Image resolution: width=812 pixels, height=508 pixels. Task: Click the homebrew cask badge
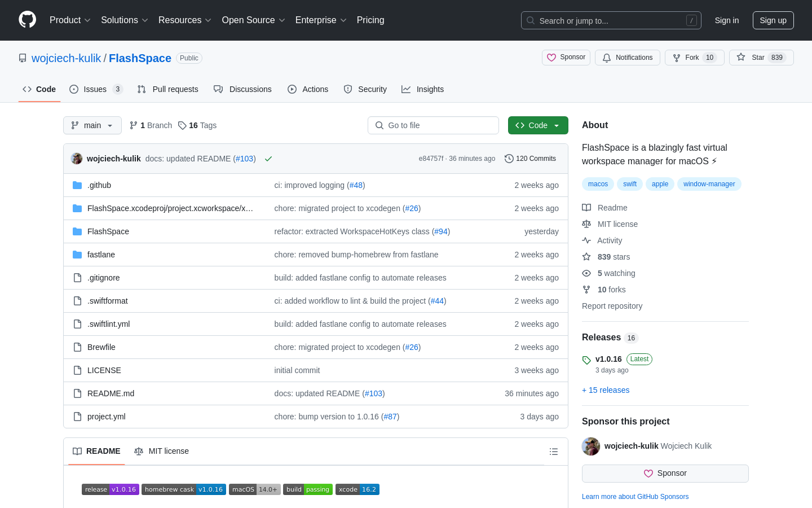(184, 489)
